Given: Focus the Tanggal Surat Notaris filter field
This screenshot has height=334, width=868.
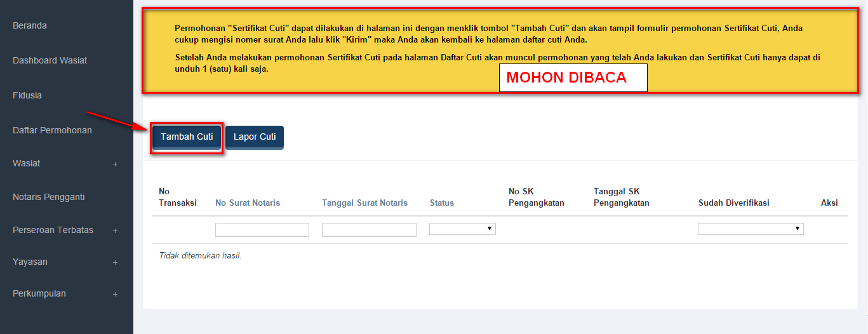Looking at the screenshot, I should pos(369,230).
